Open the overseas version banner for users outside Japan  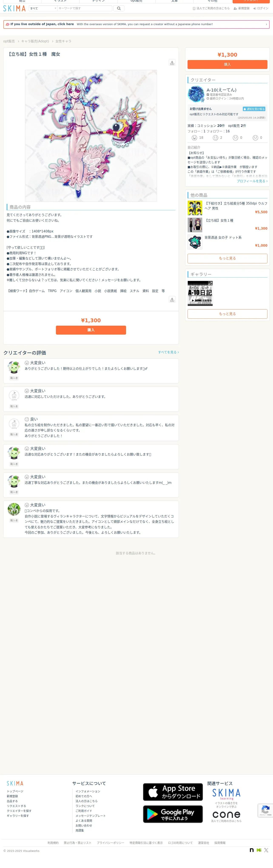pos(136,24)
